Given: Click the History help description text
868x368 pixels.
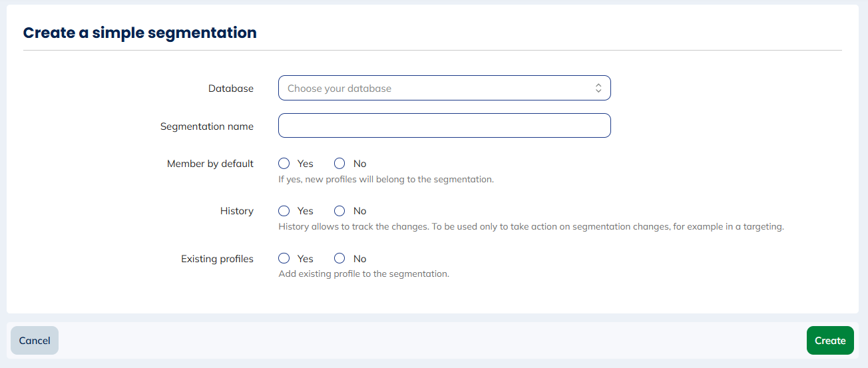Looking at the screenshot, I should pos(531,226).
